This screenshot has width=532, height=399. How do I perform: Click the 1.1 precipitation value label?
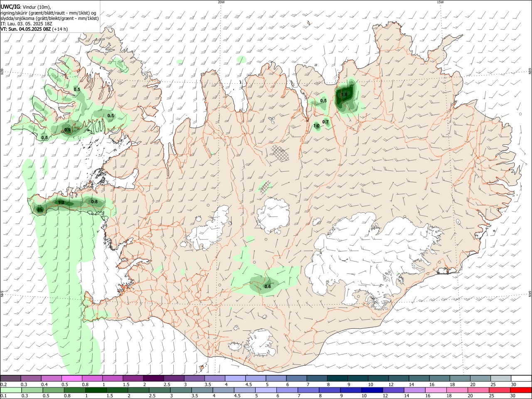click(x=40, y=210)
